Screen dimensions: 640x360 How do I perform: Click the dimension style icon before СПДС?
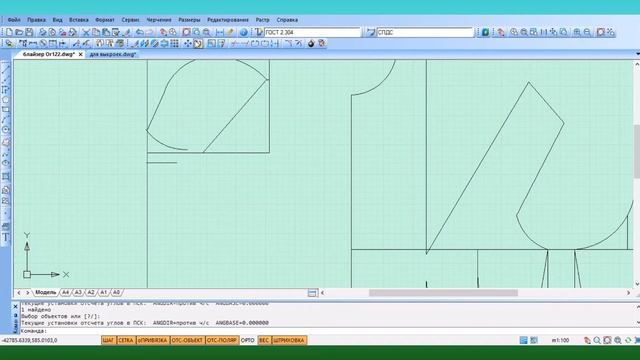coord(371,32)
